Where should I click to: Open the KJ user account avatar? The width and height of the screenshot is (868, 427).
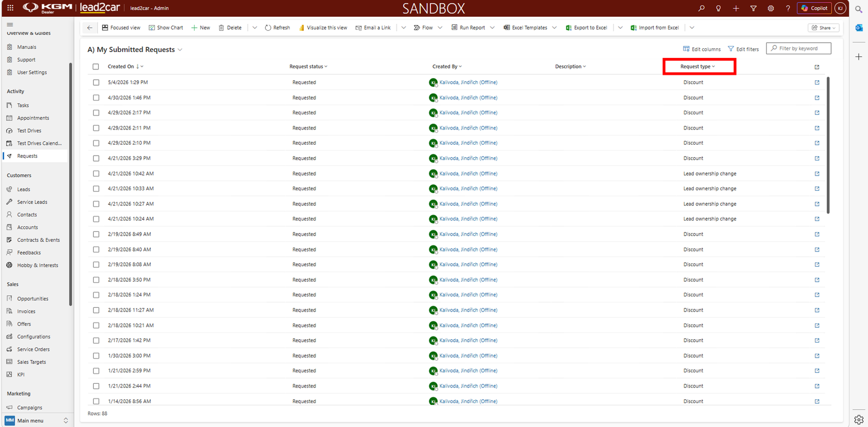pos(840,8)
